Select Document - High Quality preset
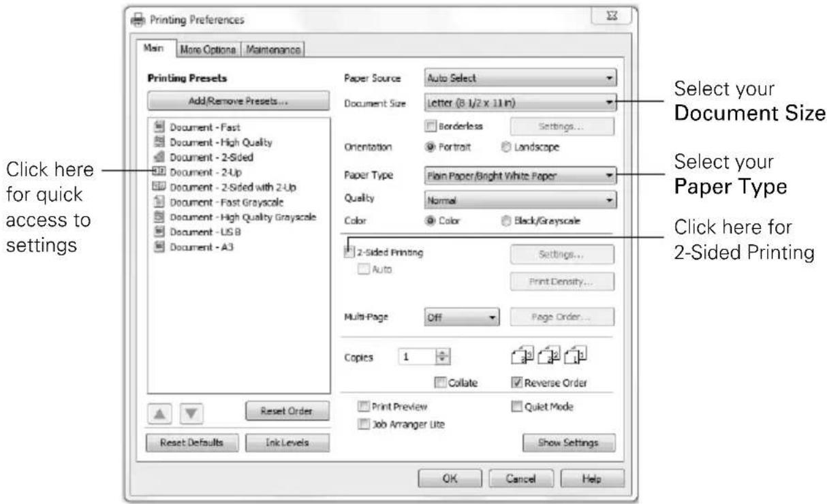 coord(220,142)
